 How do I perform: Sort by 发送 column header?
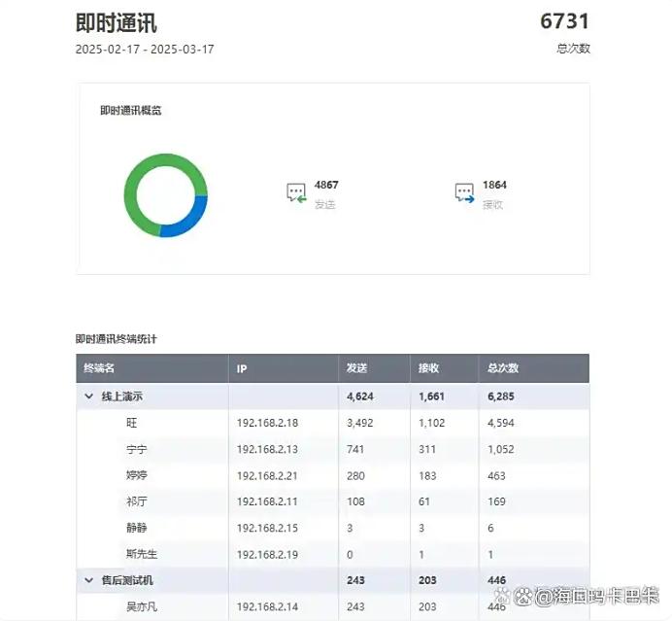click(x=357, y=368)
